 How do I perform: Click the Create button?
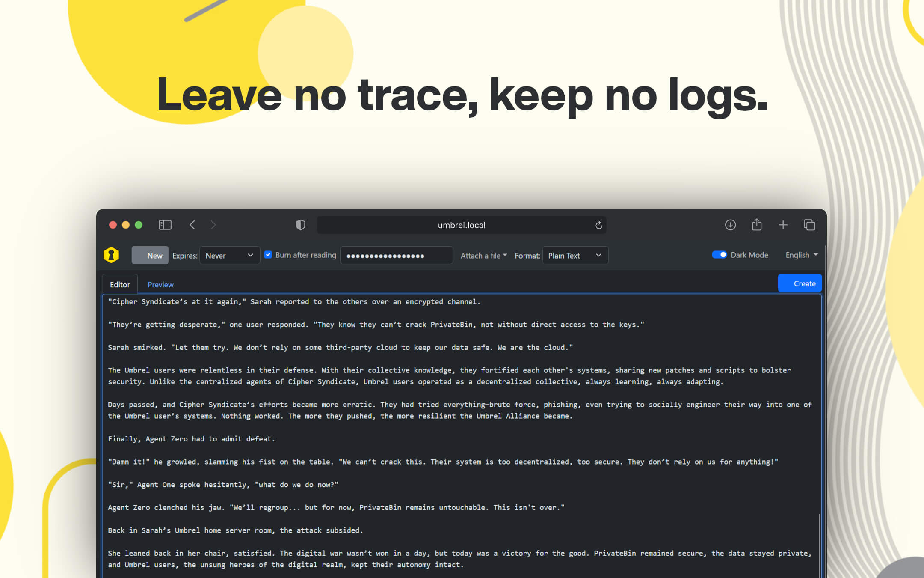[x=800, y=283]
